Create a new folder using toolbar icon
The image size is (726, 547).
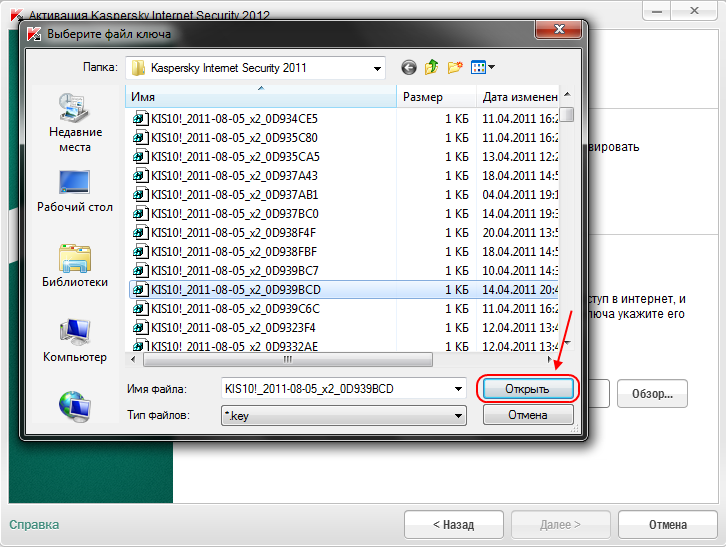[x=456, y=68]
